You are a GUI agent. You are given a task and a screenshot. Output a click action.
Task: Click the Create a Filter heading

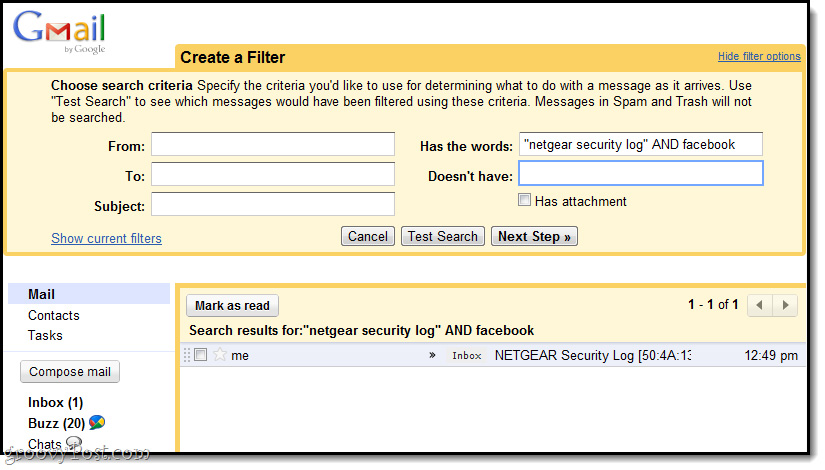[x=233, y=57]
